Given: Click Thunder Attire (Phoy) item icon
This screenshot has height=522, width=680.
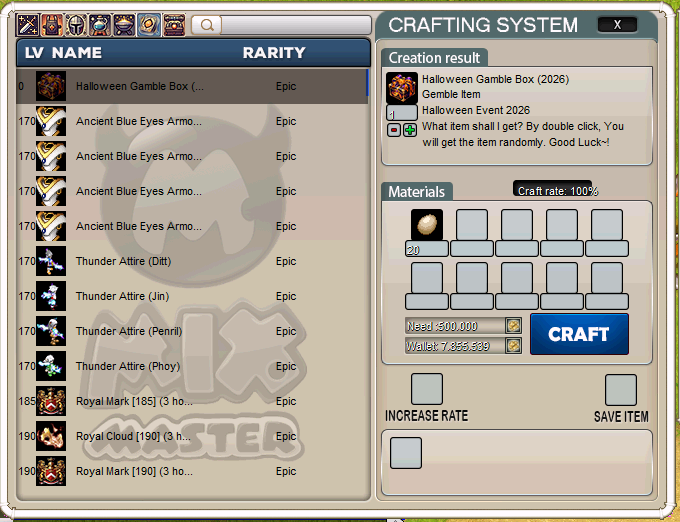Looking at the screenshot, I should coord(51,366).
